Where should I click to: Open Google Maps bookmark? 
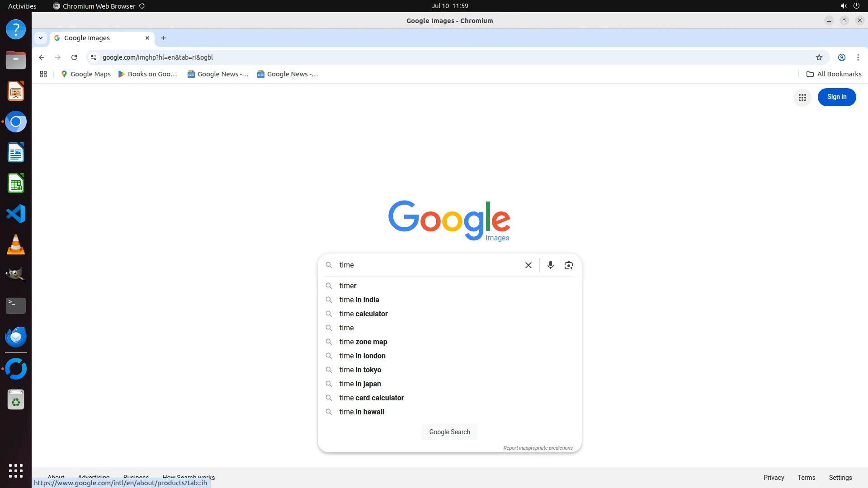click(x=85, y=74)
